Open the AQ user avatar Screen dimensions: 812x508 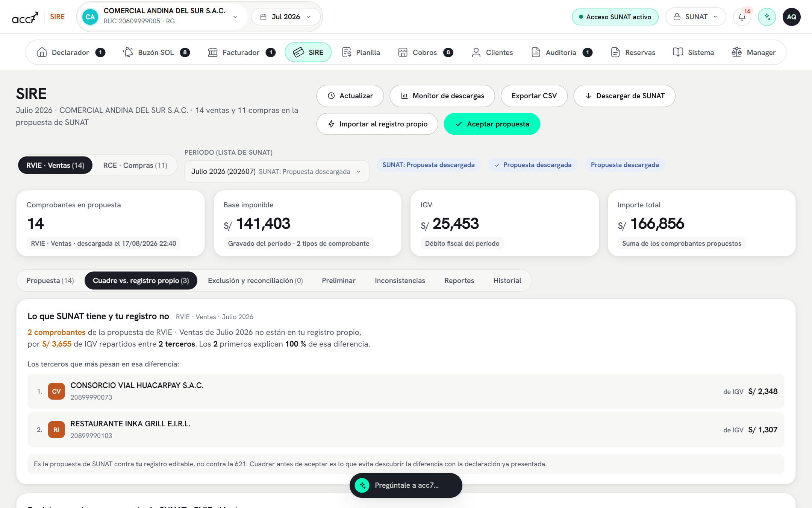point(792,17)
